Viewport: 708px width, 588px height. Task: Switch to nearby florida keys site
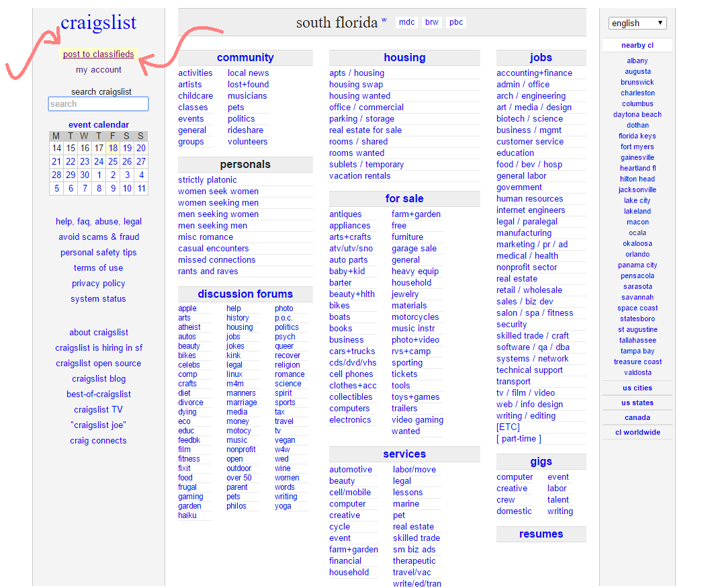click(637, 136)
